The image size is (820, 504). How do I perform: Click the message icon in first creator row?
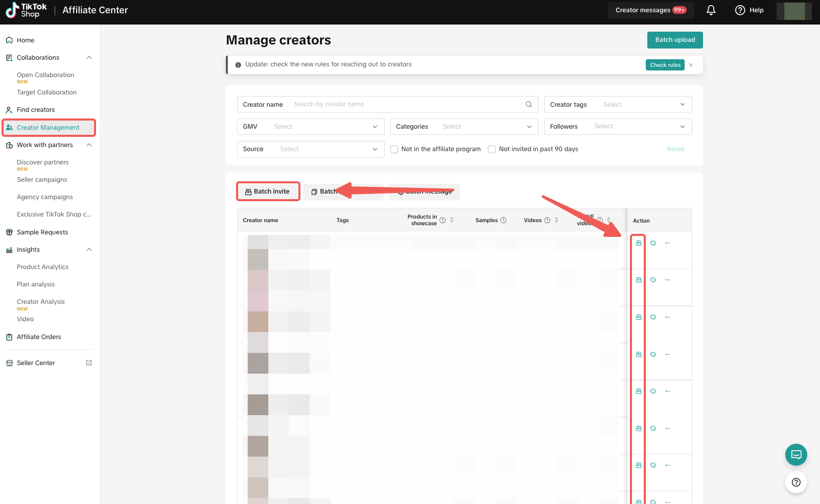tap(653, 243)
